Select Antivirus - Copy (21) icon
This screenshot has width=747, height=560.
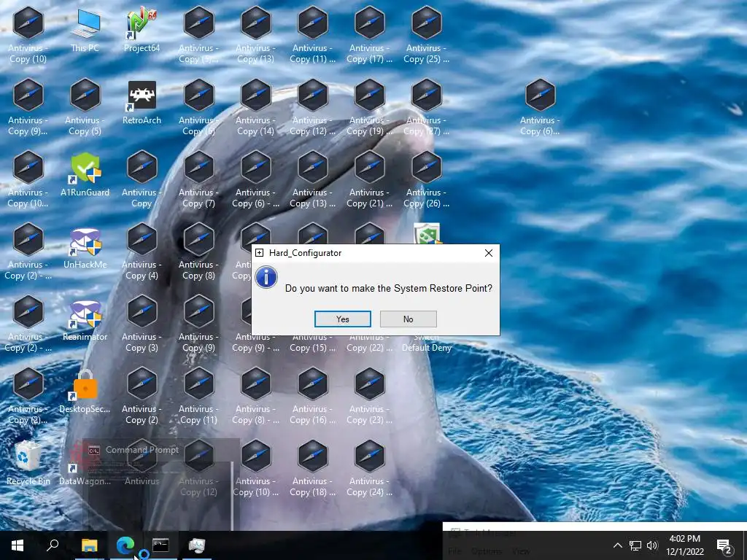[x=369, y=181]
